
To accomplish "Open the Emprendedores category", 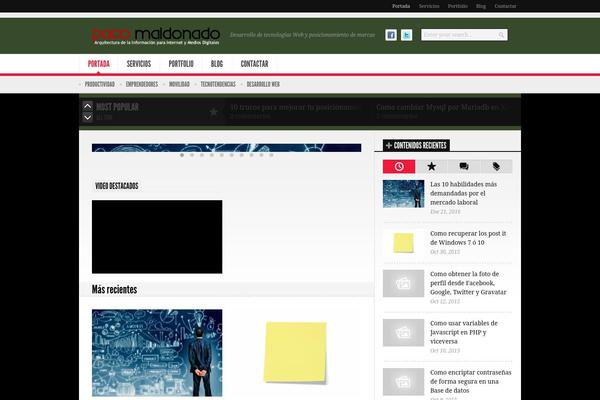I will pos(142,84).
